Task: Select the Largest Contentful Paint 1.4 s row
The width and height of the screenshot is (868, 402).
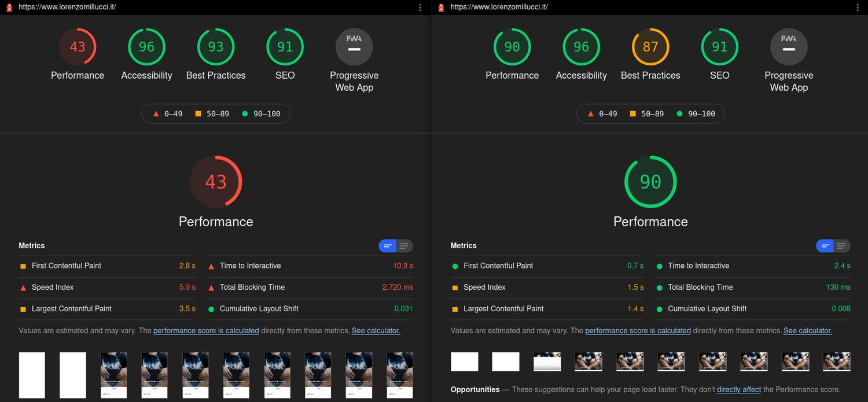Action: [x=547, y=309]
